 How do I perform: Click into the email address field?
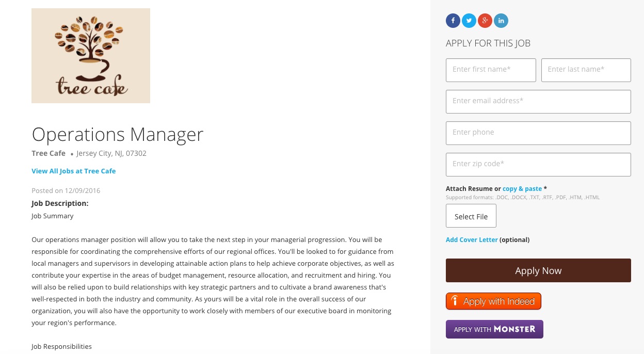click(538, 102)
